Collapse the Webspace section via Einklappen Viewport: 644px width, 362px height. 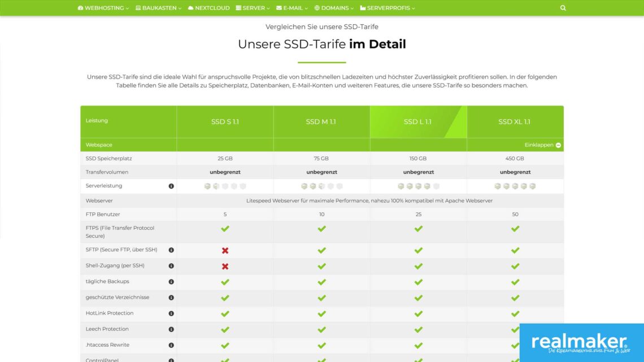[542, 145]
